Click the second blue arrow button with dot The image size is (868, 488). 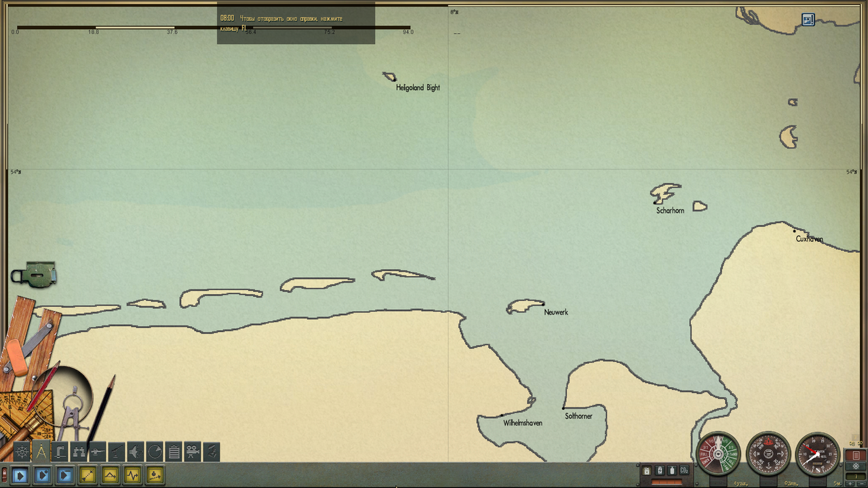42,475
